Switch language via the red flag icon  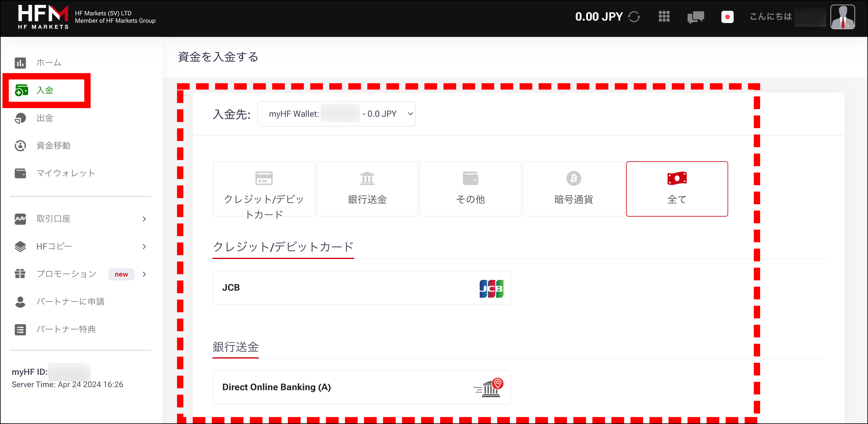click(x=728, y=16)
